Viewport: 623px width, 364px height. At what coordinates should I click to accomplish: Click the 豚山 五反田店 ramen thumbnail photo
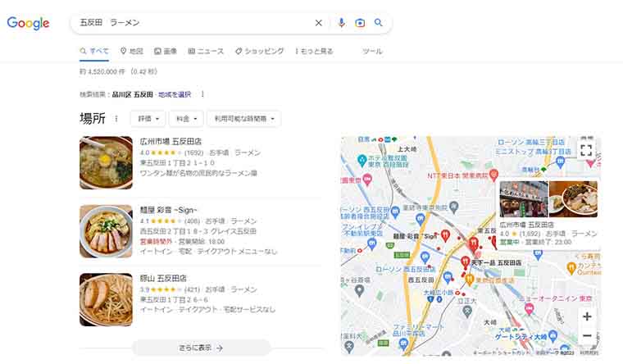tap(106, 299)
